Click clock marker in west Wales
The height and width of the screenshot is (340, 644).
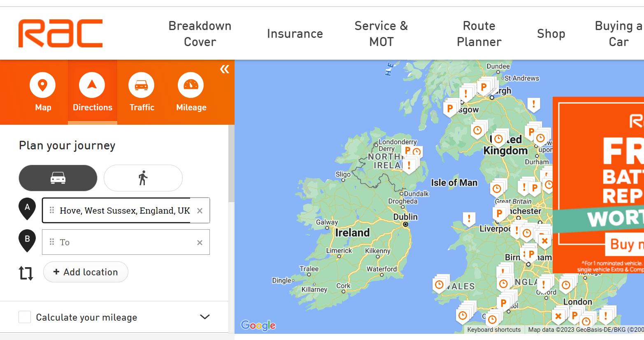(x=439, y=285)
